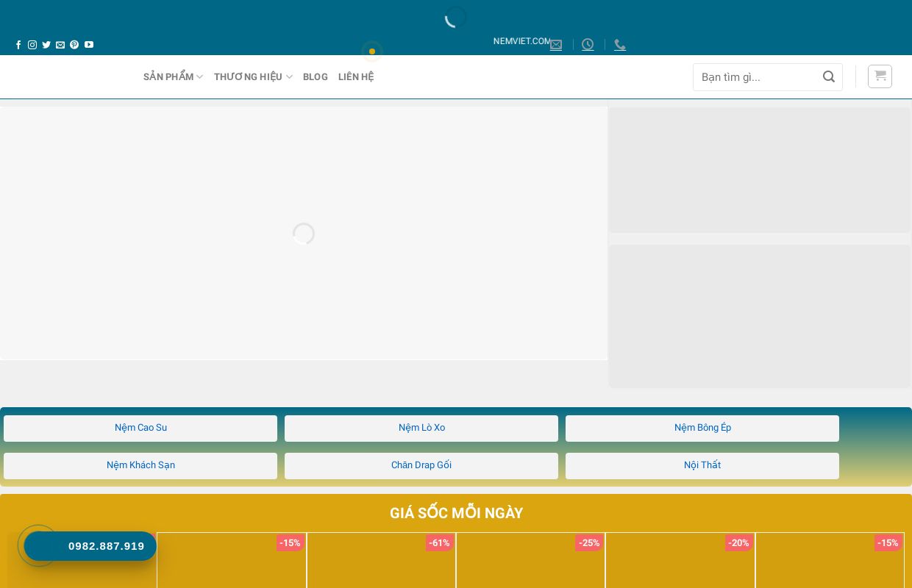This screenshot has width=912, height=588.
Task: Click the search magnifier button
Action: [829, 77]
